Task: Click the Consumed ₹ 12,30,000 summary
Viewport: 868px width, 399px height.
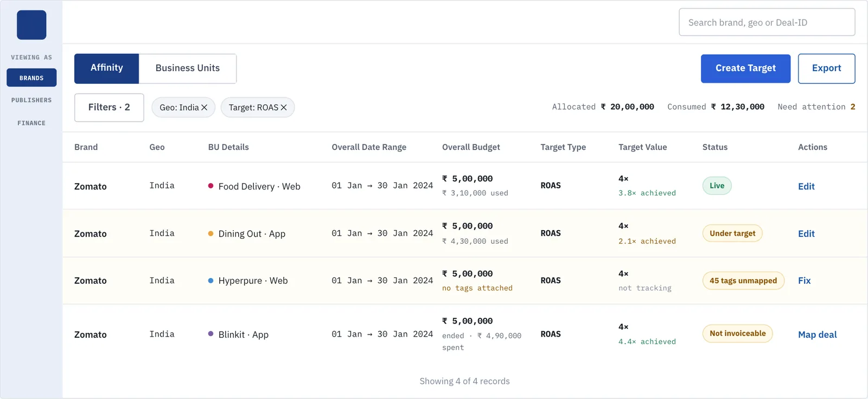Action: click(716, 107)
